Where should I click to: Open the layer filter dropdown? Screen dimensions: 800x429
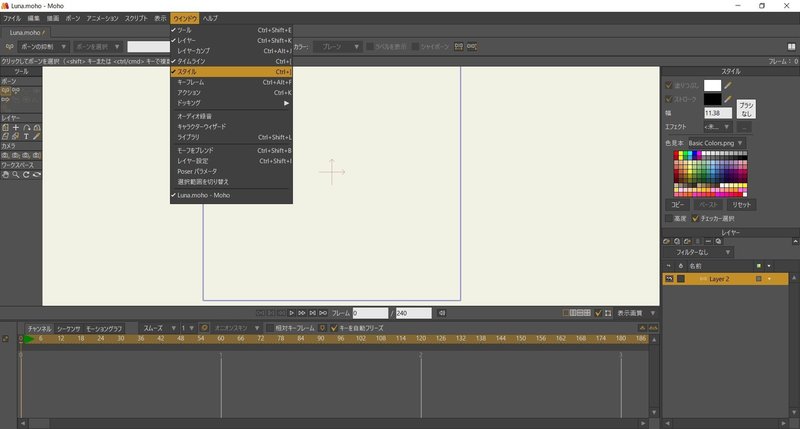coord(697,252)
